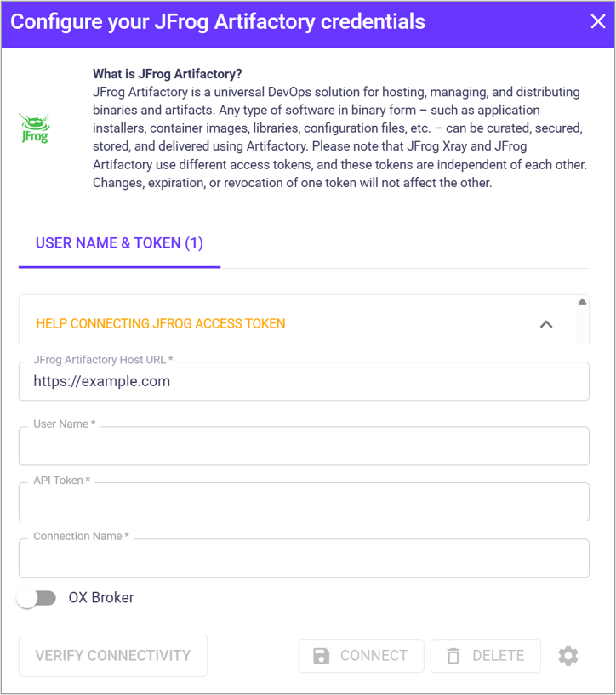Click the help panel scrollbar track
The width and height of the screenshot is (616, 695).
click(582, 328)
